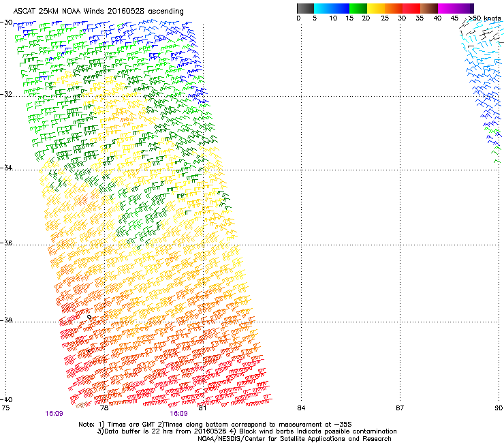The height and width of the screenshot is (443, 504).
Task: Click the '-40' latitude axis label
Action: click(6, 399)
